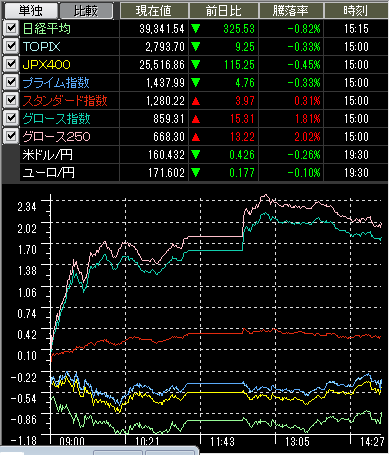Screen dimensions: 390x455
Task: Switch to the 比較 tab
Action: tap(86, 11)
